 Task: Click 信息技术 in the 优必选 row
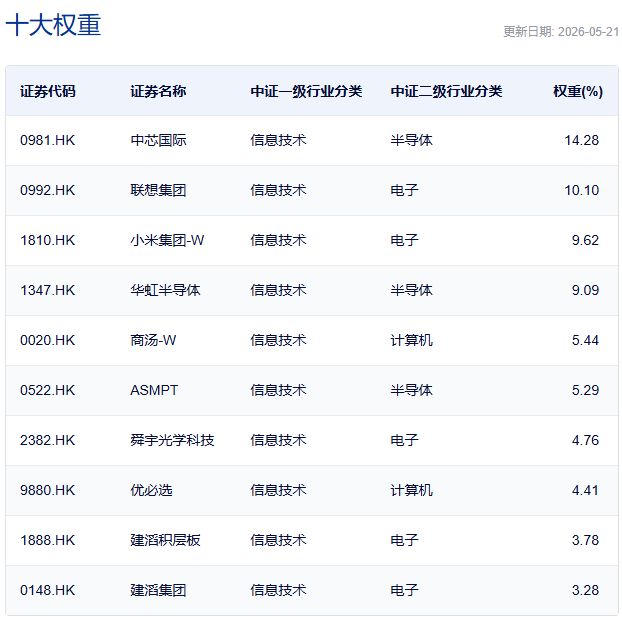click(x=278, y=490)
